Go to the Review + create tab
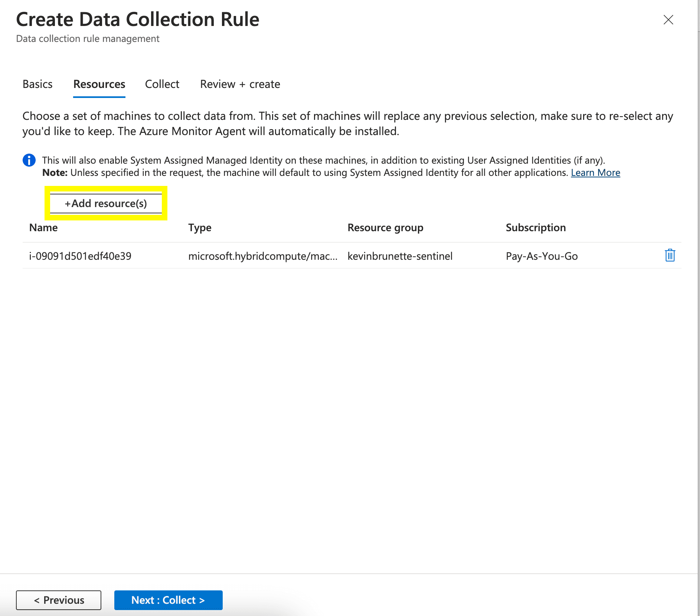This screenshot has height=616, width=700. (x=240, y=84)
